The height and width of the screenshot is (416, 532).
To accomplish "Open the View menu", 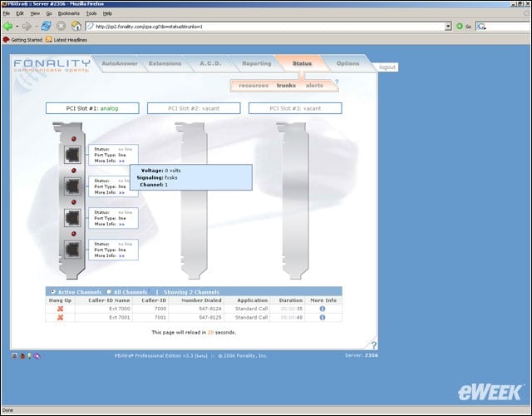I will click(35, 13).
